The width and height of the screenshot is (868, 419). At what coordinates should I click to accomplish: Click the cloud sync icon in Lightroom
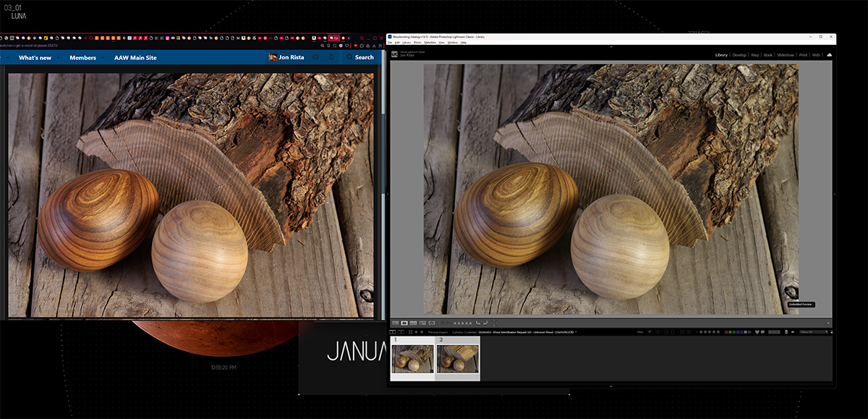point(829,54)
